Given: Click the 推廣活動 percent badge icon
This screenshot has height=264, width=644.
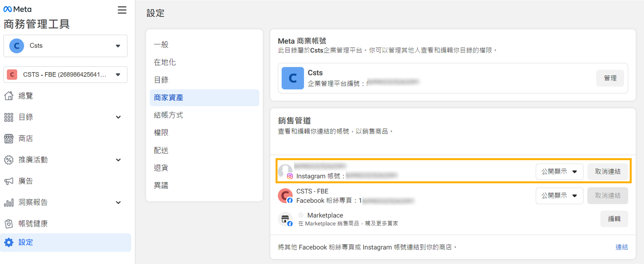Looking at the screenshot, I should [x=9, y=160].
